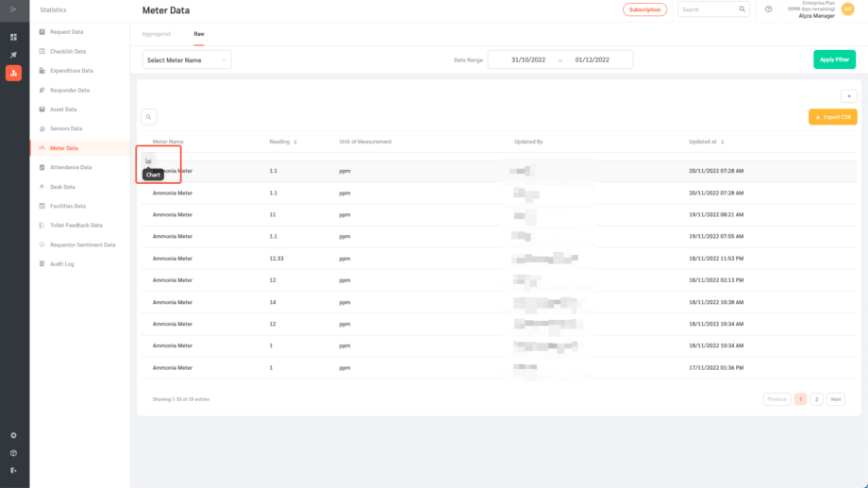Open the rocket icon in the dark sidebar

[13, 55]
